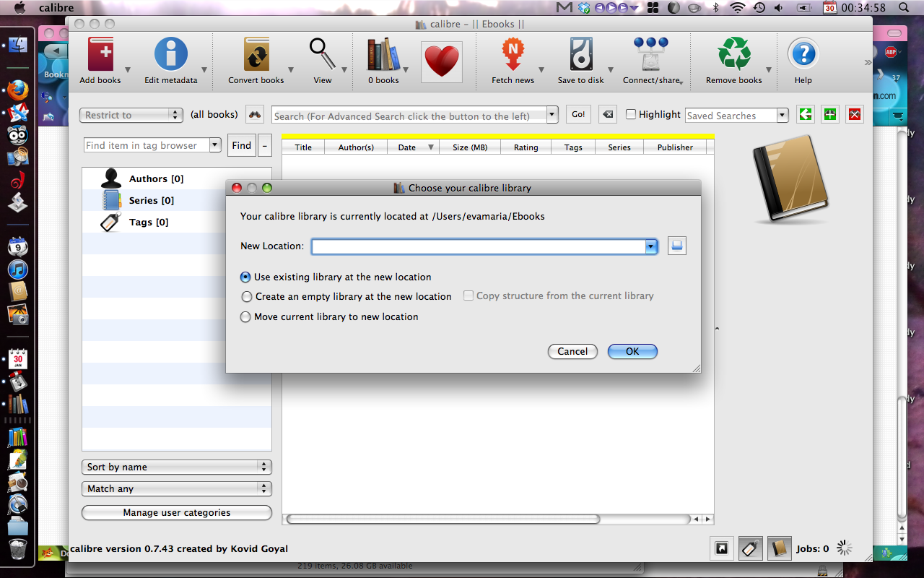Open iTunes from the Dock
This screenshot has width=924, height=578.
tap(18, 269)
